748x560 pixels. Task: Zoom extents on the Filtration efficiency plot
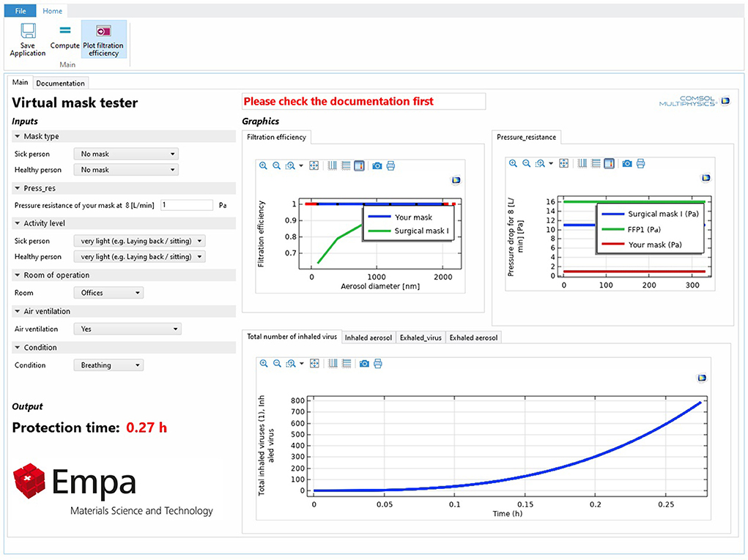pos(314,166)
